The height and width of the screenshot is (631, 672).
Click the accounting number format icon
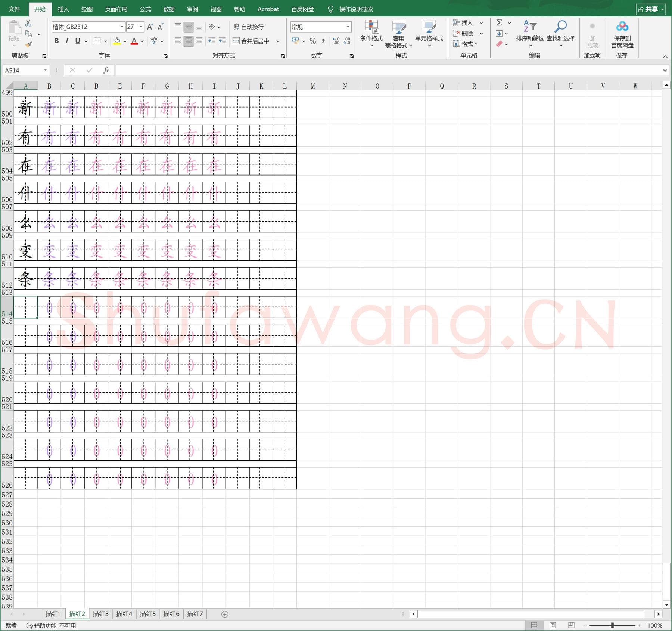(295, 41)
